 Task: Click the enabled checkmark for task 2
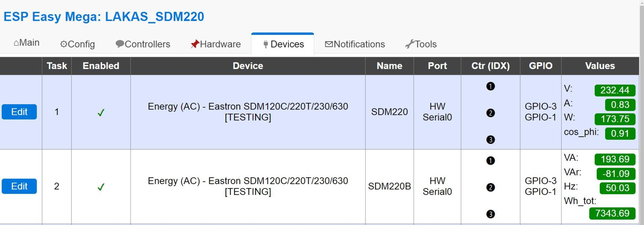(x=101, y=187)
